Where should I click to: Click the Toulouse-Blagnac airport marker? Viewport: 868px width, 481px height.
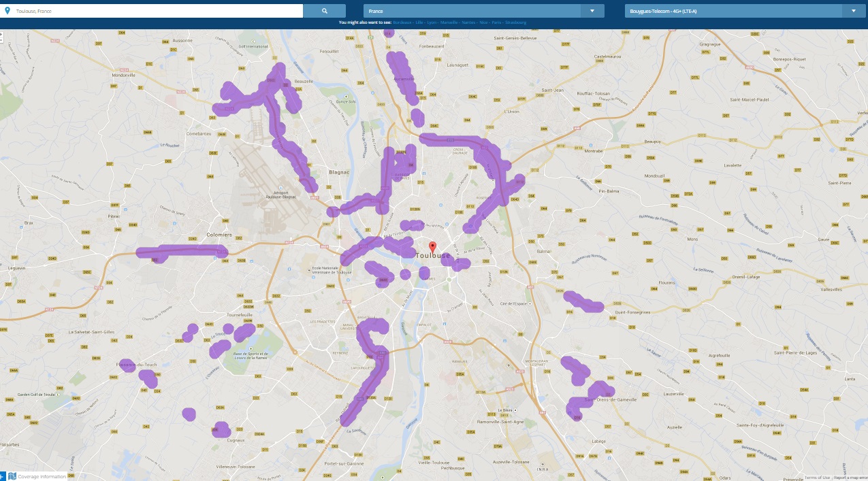click(x=280, y=186)
